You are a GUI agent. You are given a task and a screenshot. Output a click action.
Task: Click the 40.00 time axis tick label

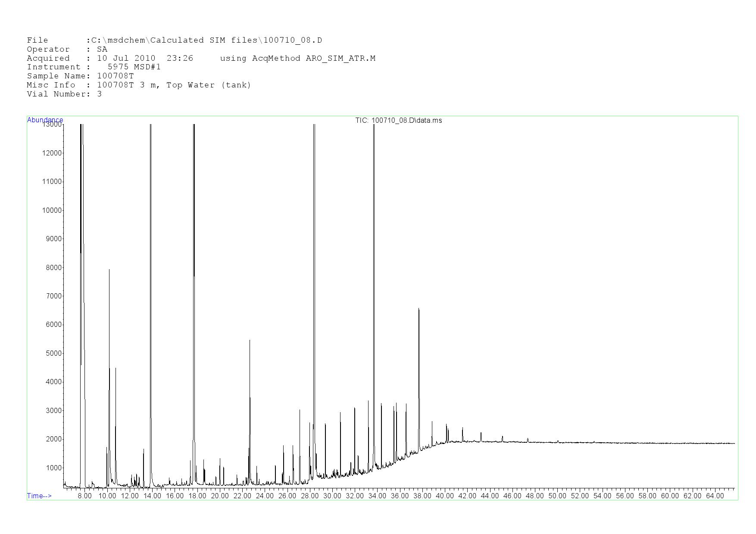pyautogui.click(x=444, y=496)
